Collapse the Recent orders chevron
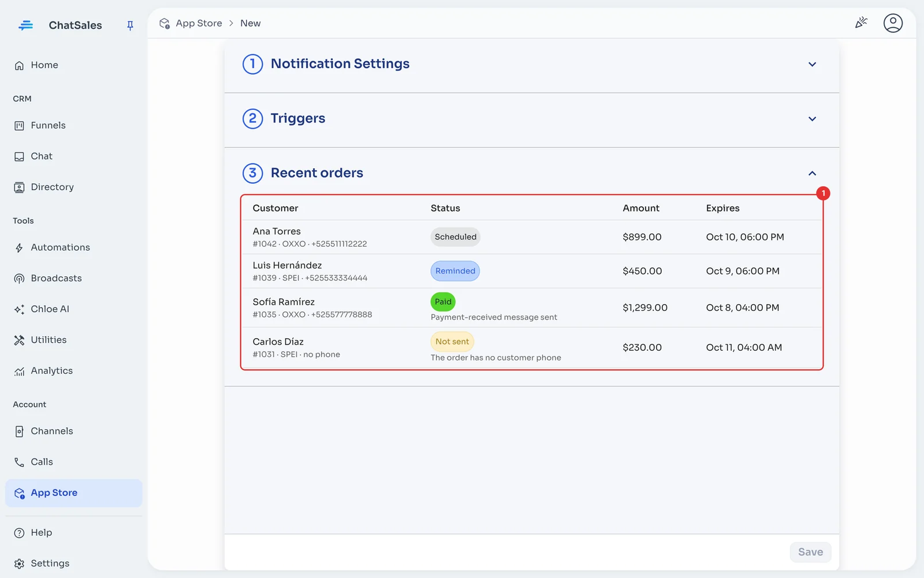 click(x=812, y=173)
